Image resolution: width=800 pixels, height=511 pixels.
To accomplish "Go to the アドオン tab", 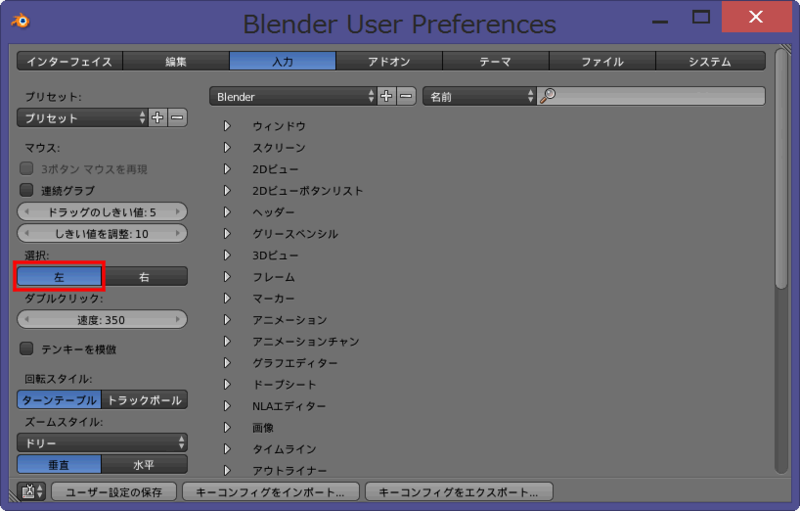I will [389, 61].
